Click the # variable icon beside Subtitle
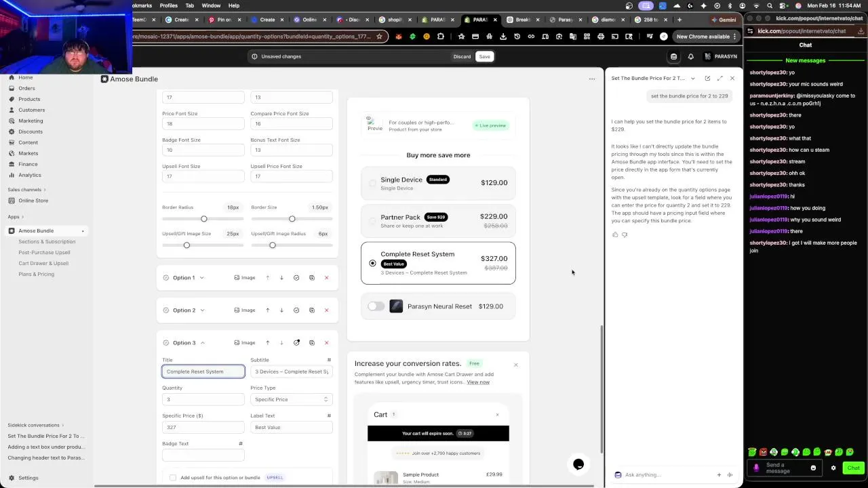 click(x=329, y=360)
